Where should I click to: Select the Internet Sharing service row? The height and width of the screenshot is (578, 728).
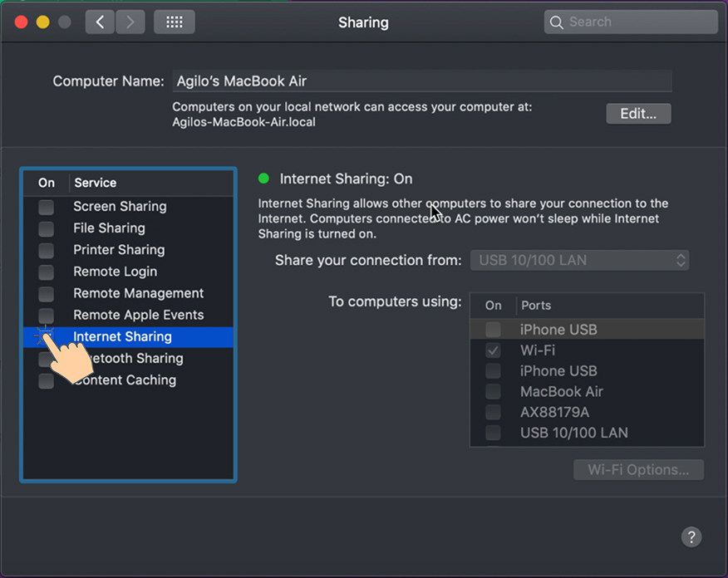pos(122,336)
